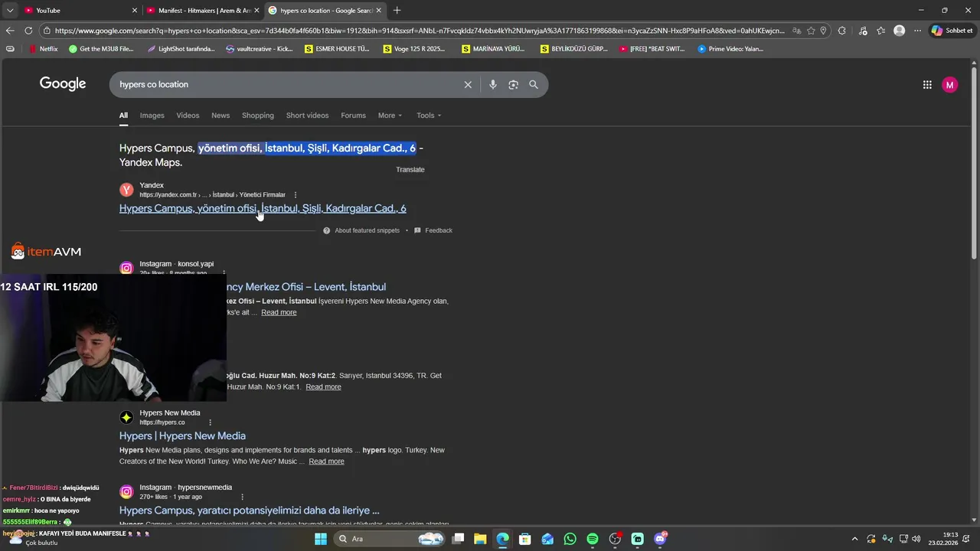Viewport: 980px width, 551px height.
Task: Open Hypers Campus yaratıcı potansiyelimizi Instagram result
Action: point(250,510)
